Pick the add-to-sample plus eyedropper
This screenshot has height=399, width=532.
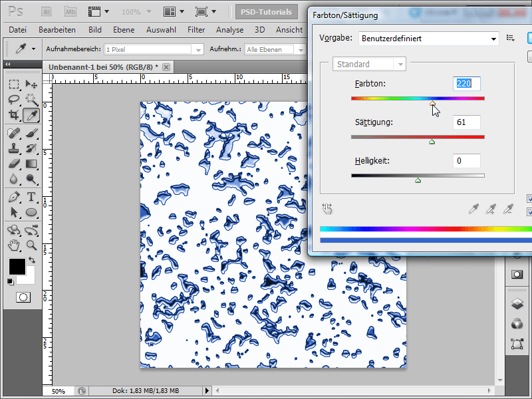pyautogui.click(x=491, y=209)
